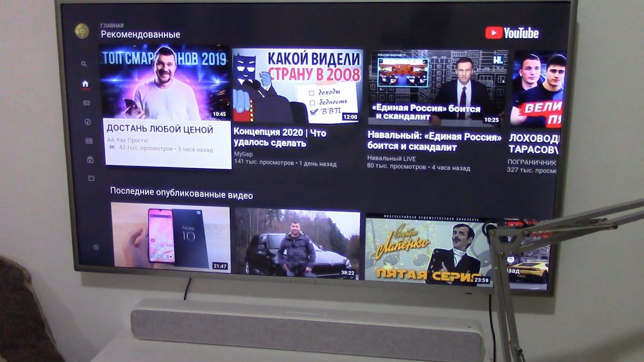This screenshot has height=362, width=644.
Task: Select the Home icon in sidebar
Action: [85, 83]
